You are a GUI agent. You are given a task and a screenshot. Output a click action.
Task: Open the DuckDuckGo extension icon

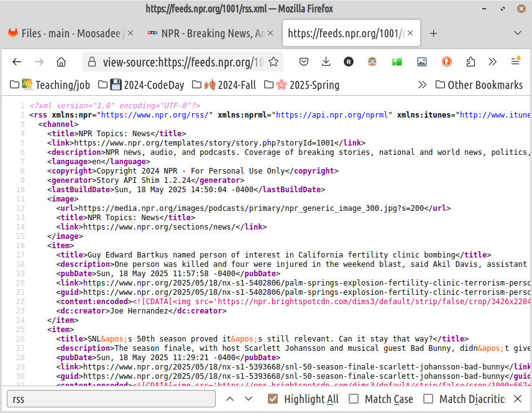(x=446, y=62)
